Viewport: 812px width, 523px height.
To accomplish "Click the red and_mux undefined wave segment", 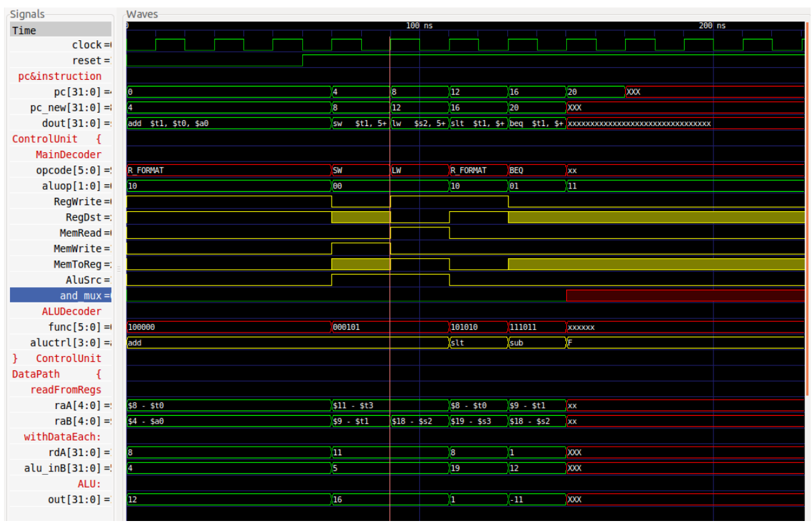I will 685,296.
